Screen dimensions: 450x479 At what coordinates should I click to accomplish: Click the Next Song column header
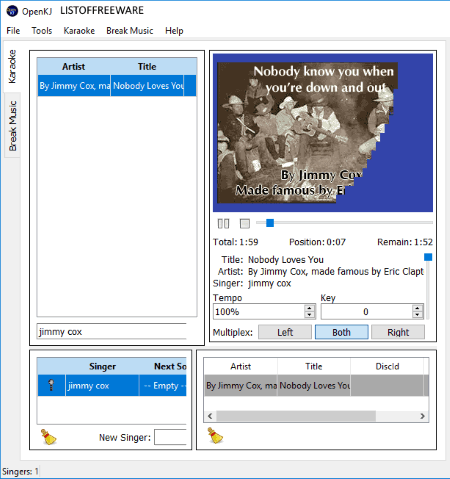(x=163, y=366)
